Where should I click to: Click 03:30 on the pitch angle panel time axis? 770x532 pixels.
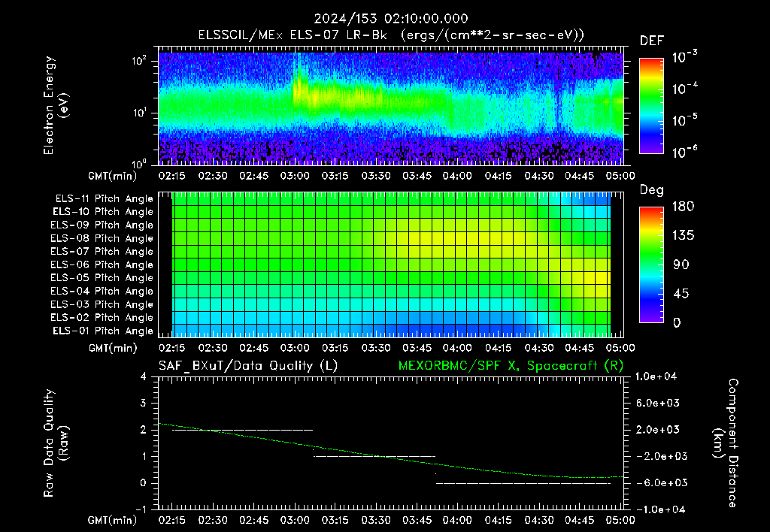click(376, 348)
